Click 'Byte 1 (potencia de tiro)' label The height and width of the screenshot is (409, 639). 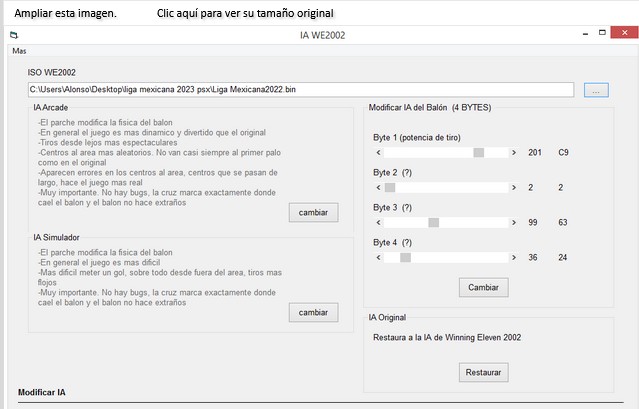pyautogui.click(x=417, y=138)
